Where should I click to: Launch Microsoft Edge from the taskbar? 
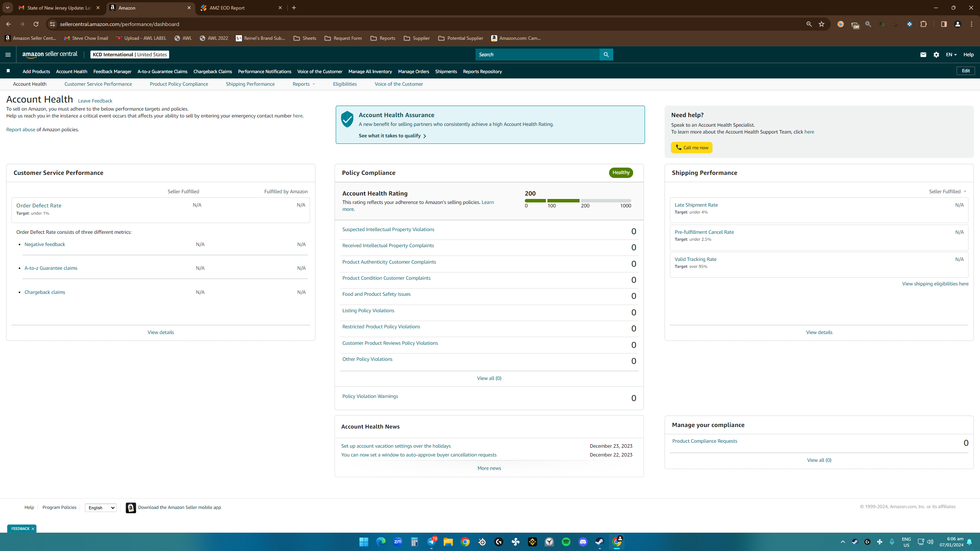click(381, 542)
